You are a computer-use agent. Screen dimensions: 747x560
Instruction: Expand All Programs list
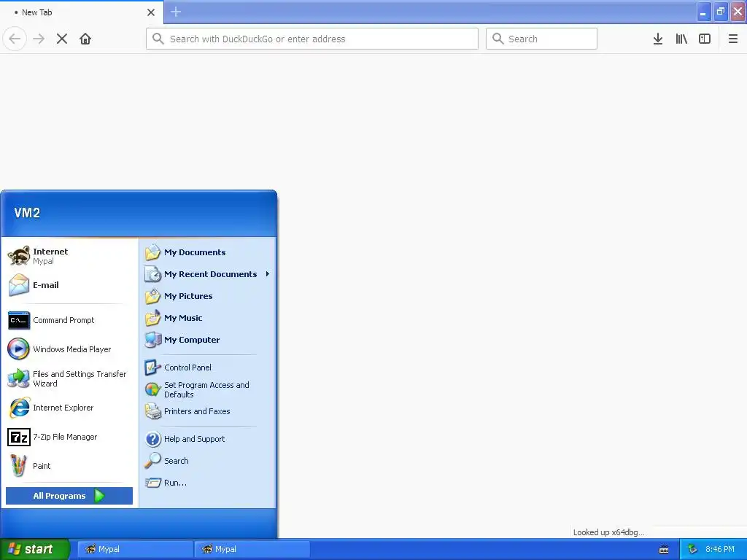click(x=69, y=496)
